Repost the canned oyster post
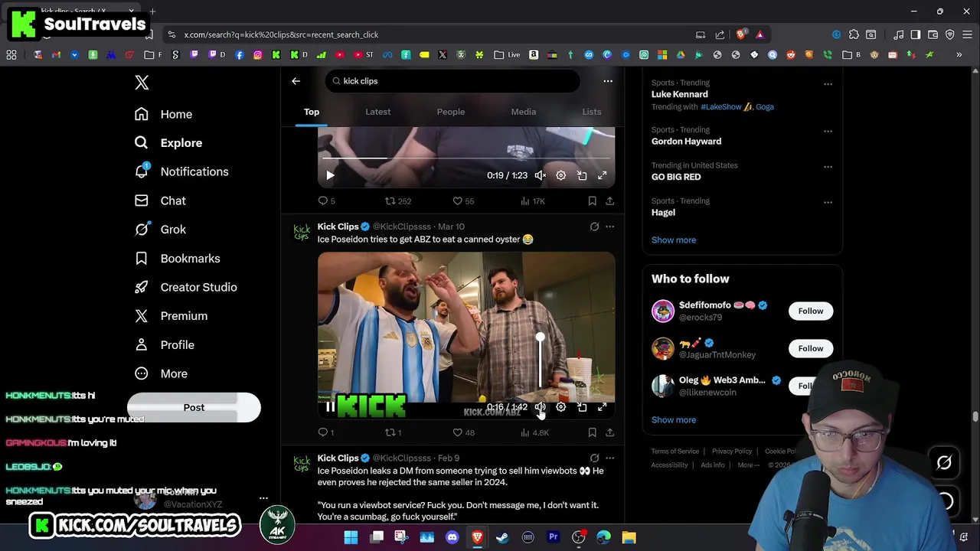Viewport: 980px width, 551px height. point(393,433)
